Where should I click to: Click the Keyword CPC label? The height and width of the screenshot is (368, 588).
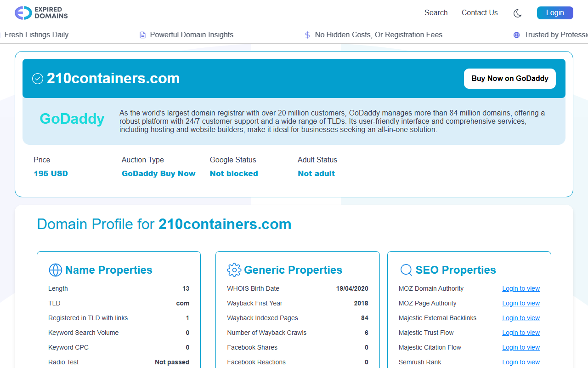68,347
